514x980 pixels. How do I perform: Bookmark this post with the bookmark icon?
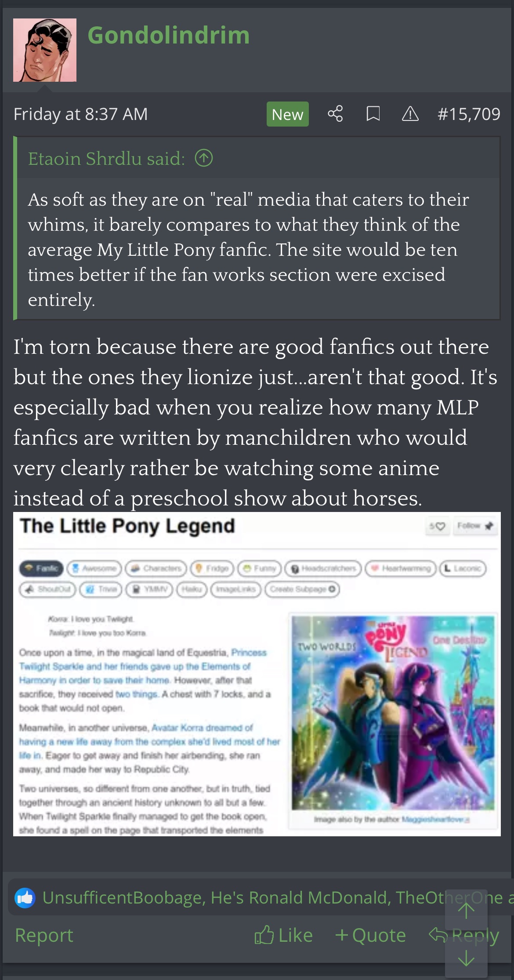[373, 114]
